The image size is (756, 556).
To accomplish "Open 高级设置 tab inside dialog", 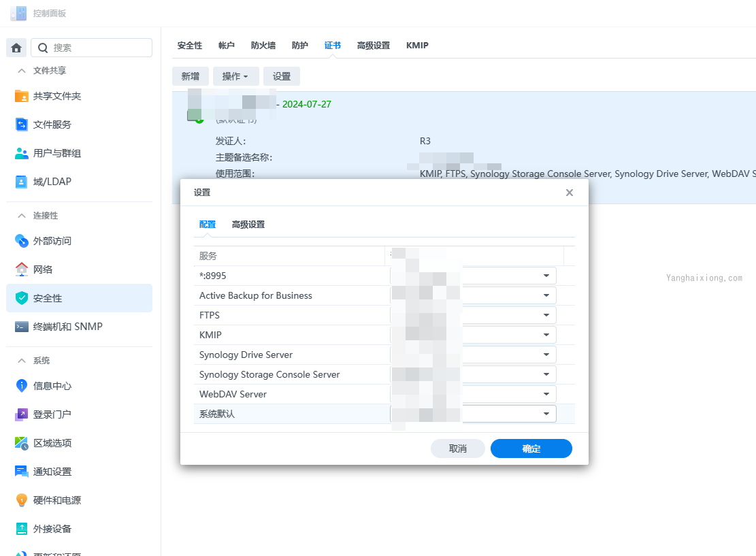I will pos(248,225).
